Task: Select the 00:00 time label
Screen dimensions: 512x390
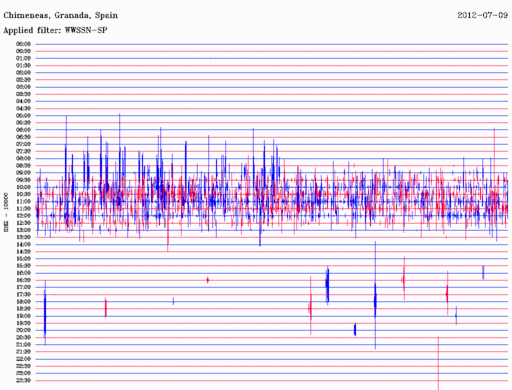Action: click(x=23, y=44)
